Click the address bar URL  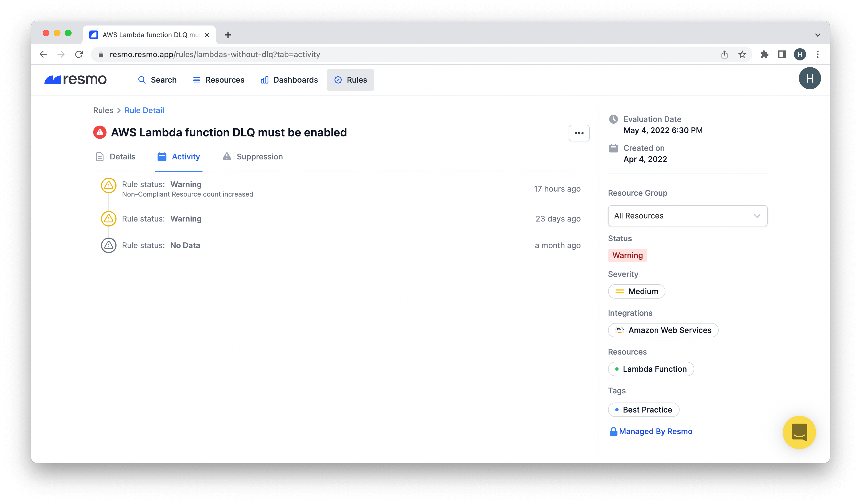tap(215, 54)
